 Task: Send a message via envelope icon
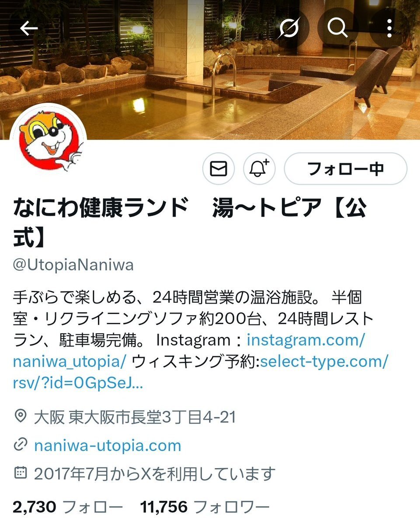coord(219,168)
